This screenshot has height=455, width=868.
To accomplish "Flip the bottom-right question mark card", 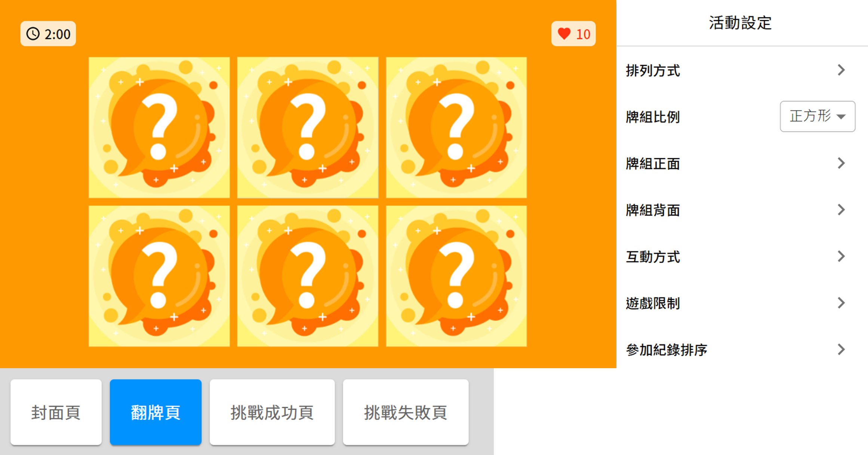I will tap(456, 276).
